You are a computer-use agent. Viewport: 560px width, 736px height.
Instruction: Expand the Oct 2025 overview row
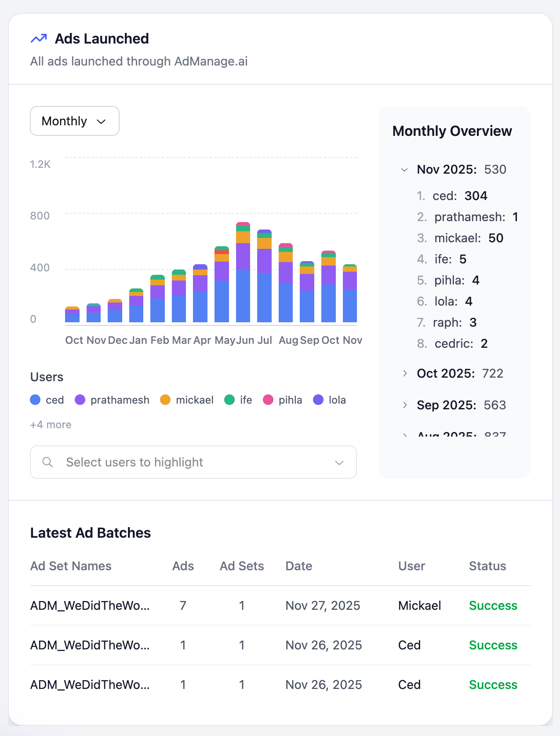pyautogui.click(x=404, y=373)
